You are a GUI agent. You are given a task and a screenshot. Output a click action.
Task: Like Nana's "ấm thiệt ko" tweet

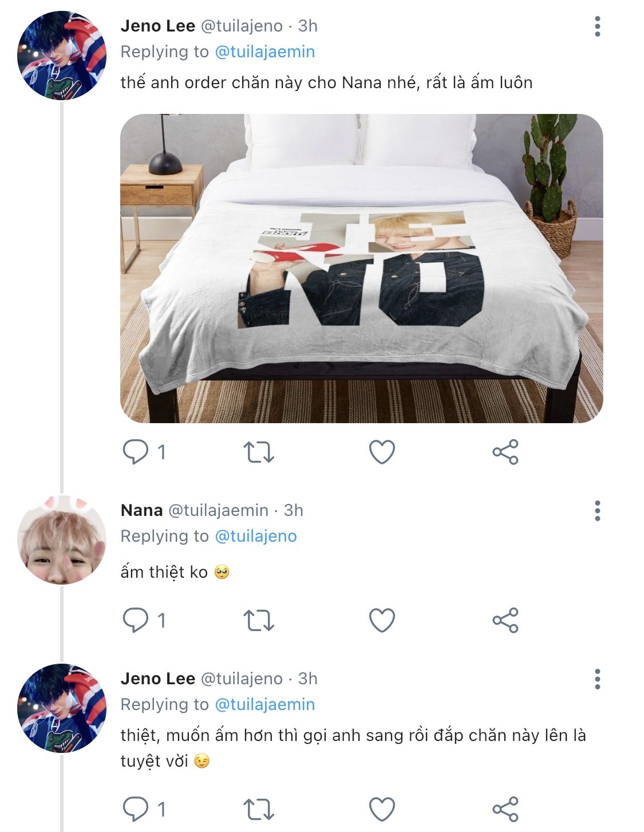point(382,620)
